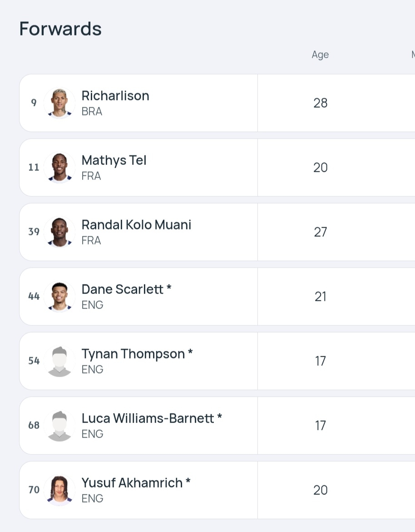Click the age cell in Yusuf Akhamrich's row
415x532 pixels.
pyautogui.click(x=320, y=490)
